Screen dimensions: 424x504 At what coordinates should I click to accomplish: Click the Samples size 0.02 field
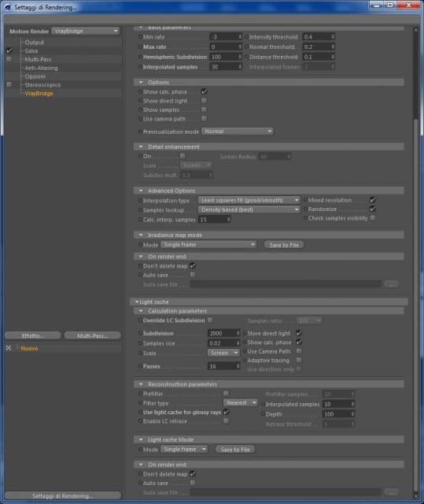click(x=222, y=343)
